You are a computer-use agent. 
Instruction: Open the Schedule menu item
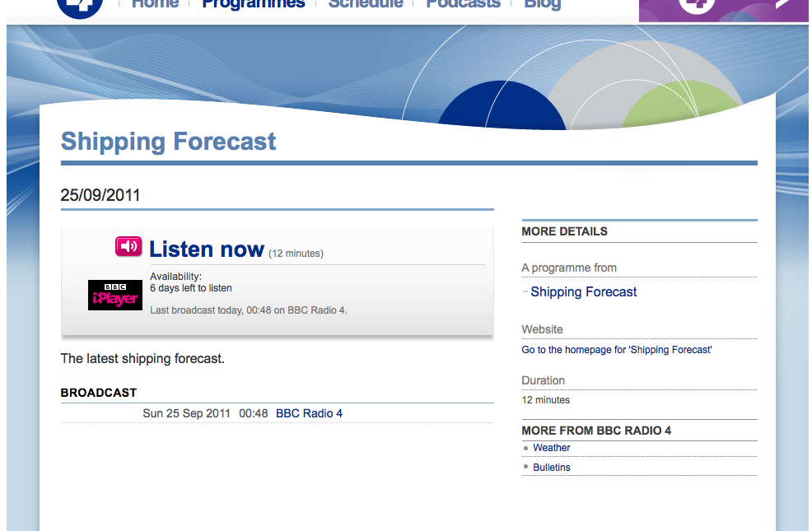coord(366,4)
